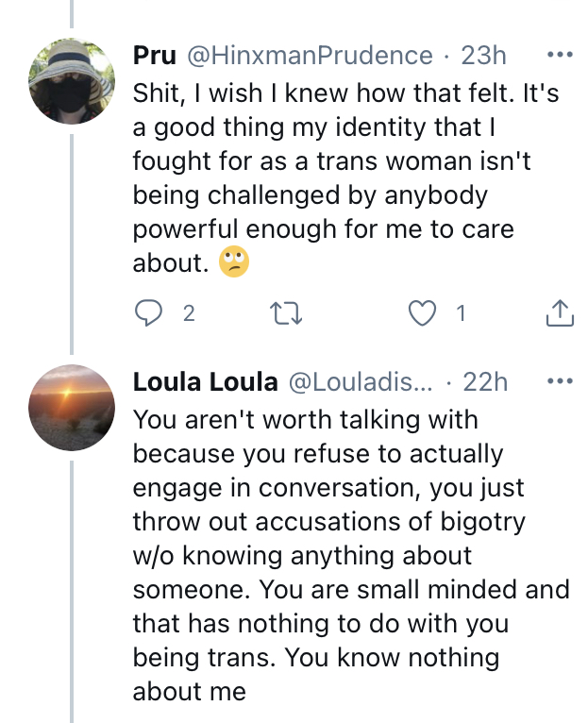
Task: Open Loula Loula's sunset profile picture
Action: click(x=73, y=409)
